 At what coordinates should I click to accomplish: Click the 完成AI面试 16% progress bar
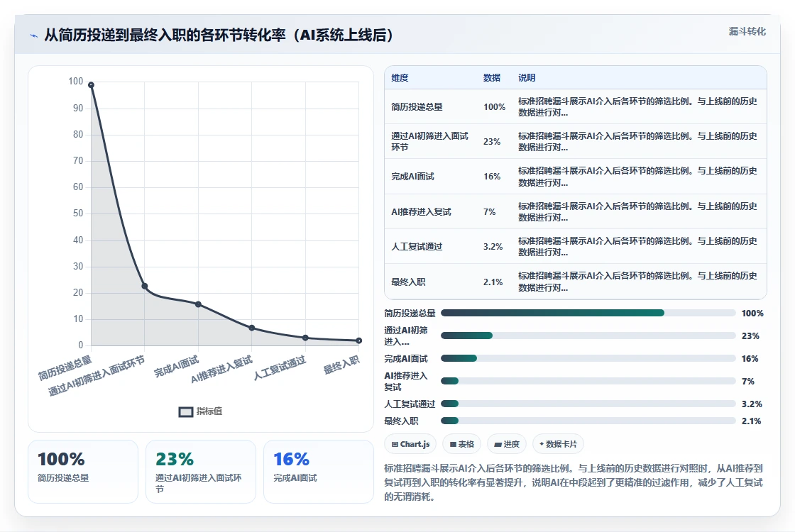coord(588,358)
